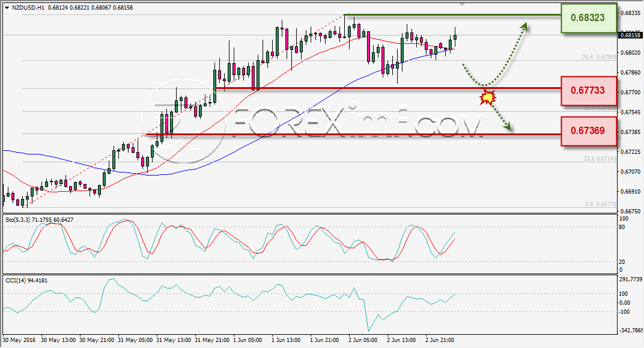Click the 0.67860 price axis value
Image resolution: width=644 pixels, height=348 pixels.
(630, 72)
